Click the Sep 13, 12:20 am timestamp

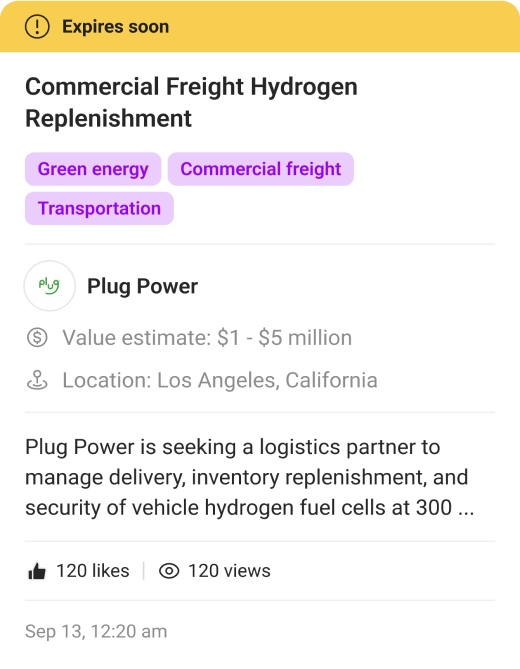coord(96,631)
